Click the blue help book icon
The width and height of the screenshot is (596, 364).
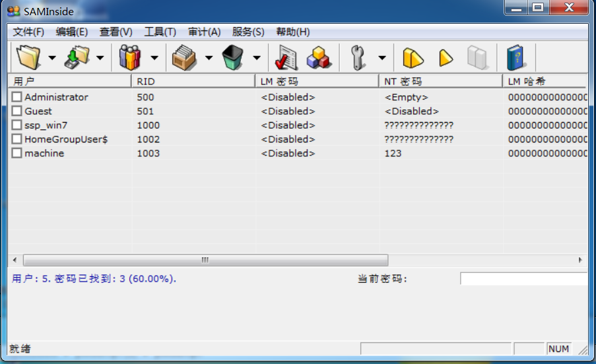pyautogui.click(x=515, y=57)
